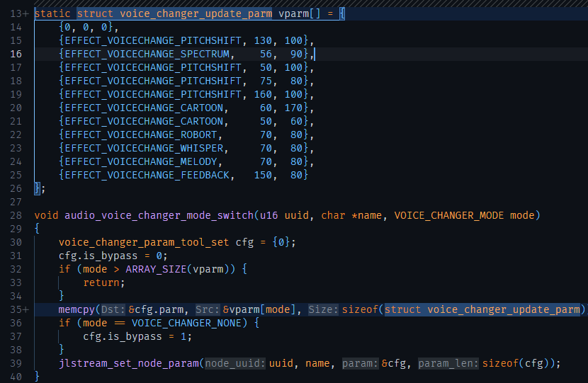Click VOICE_CHANGER_MODE type on line 28
The height and width of the screenshot is (383, 588).
click(449, 215)
